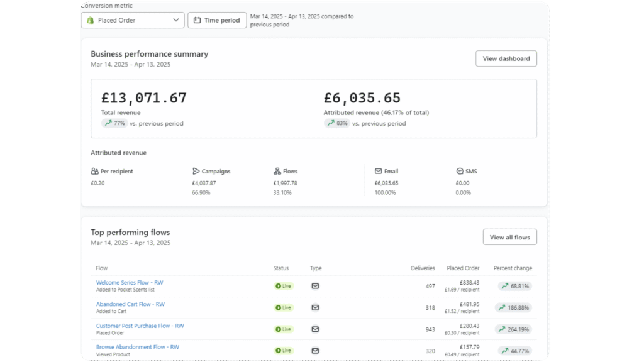Click the Campaigns £4,037.87 value
Image resolution: width=644 pixels, height=362 pixels.
pos(204,183)
